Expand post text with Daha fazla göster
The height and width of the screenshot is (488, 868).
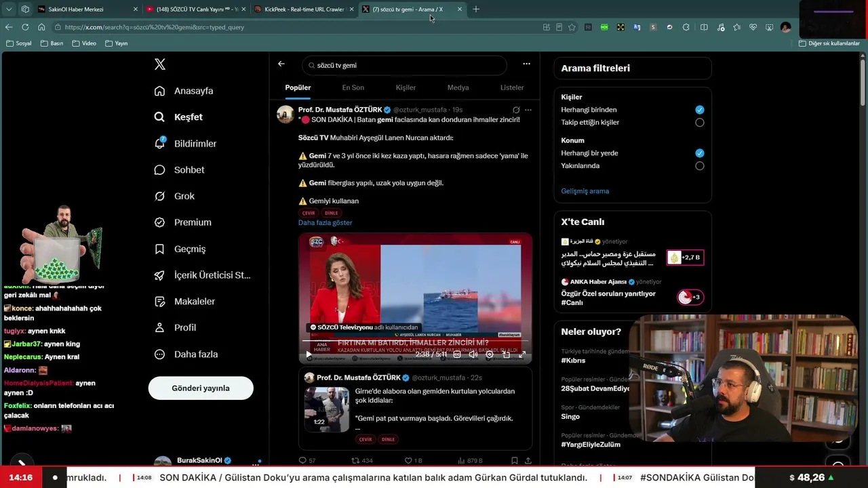[325, 223]
